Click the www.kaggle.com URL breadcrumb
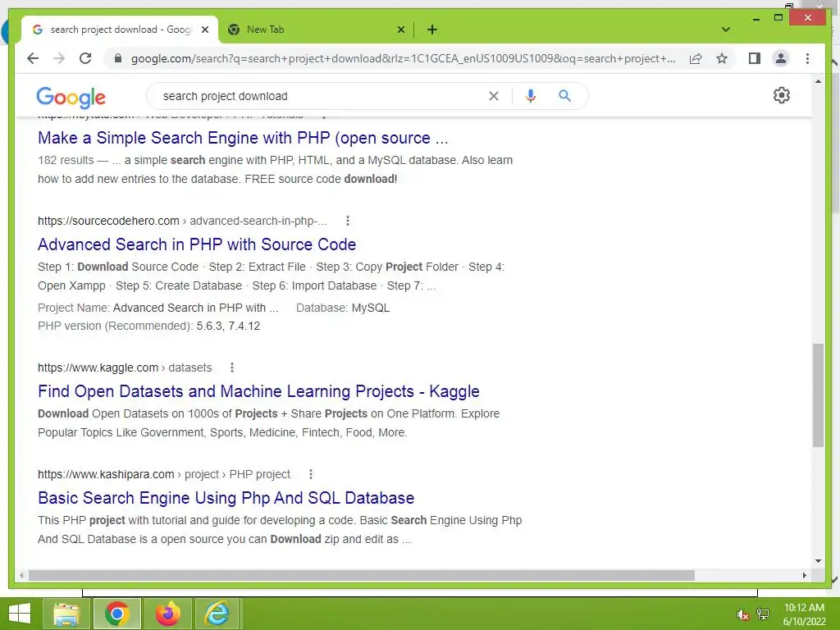 point(125,367)
